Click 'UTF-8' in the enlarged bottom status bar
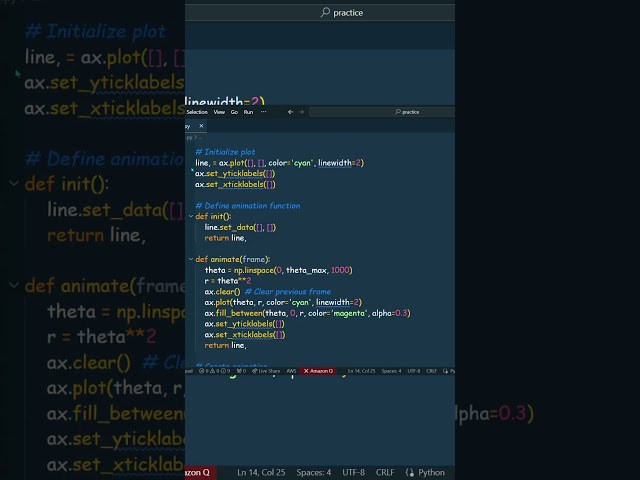Screen dimensions: 640x480 click(353, 473)
